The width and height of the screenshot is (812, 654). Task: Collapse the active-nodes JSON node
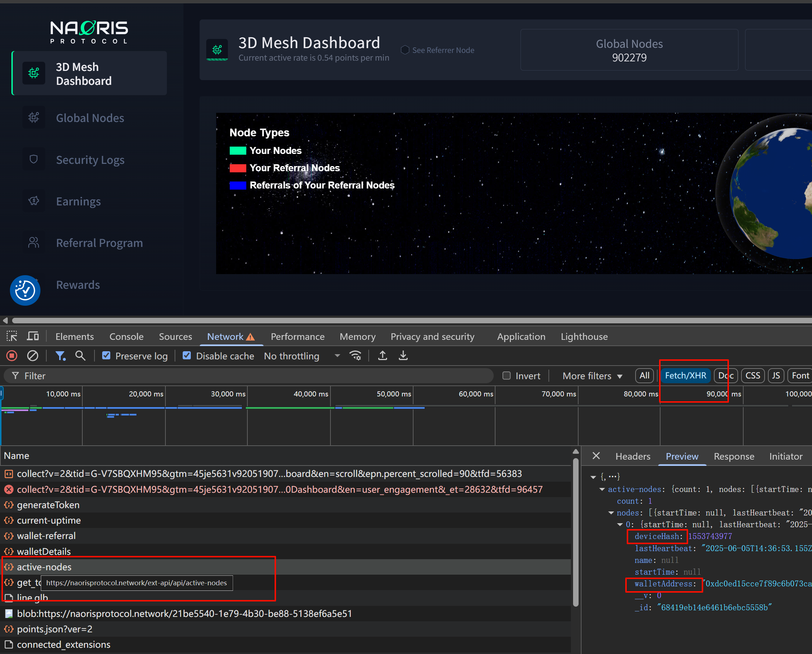coord(602,489)
